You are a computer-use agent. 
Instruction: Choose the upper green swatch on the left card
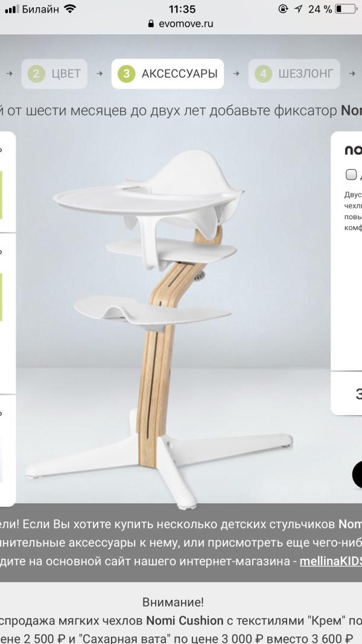coord(1,195)
